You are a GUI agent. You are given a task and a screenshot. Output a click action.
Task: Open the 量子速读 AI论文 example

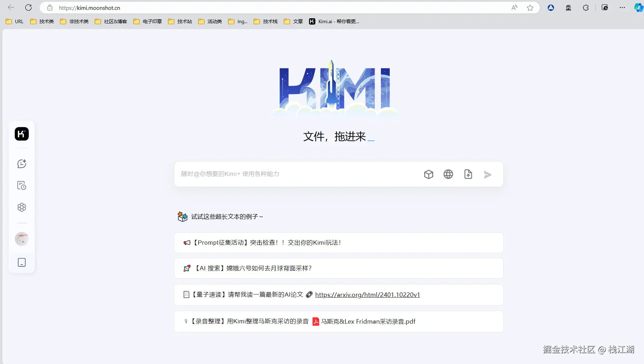tap(339, 295)
